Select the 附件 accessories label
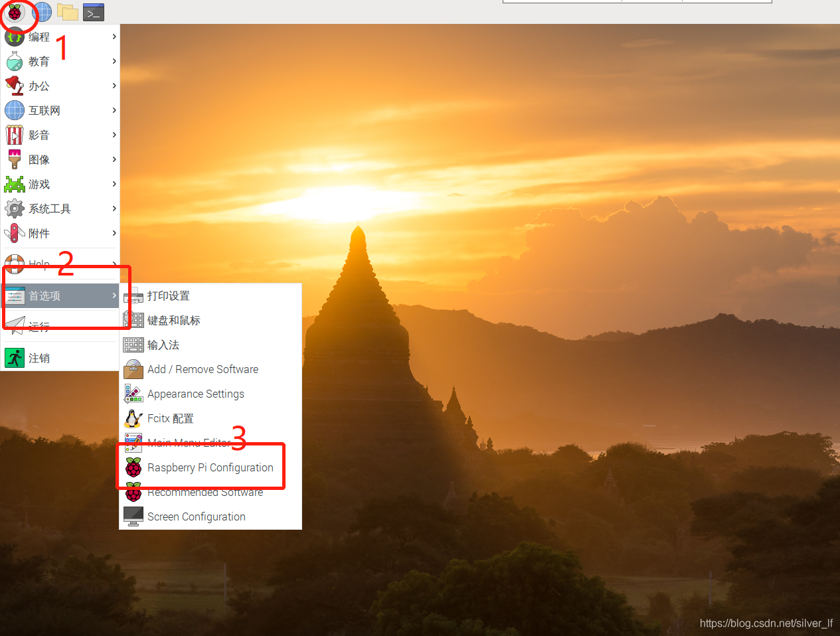 39,233
